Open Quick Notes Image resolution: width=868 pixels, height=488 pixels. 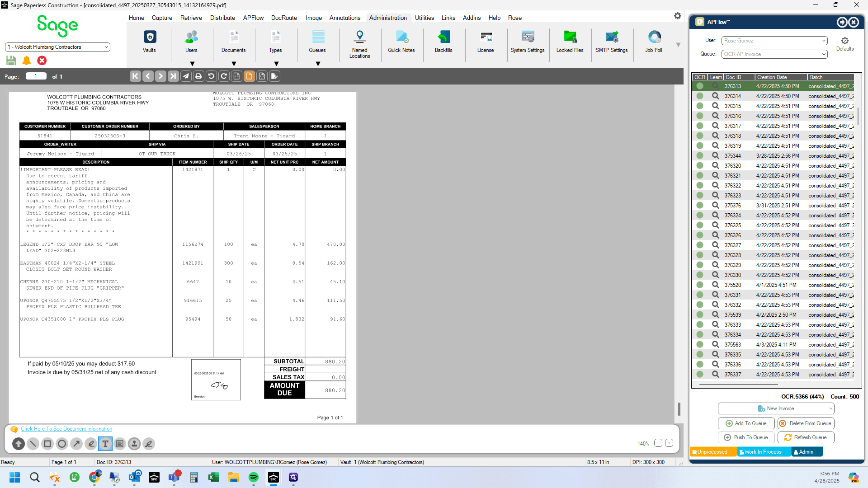[x=401, y=41]
